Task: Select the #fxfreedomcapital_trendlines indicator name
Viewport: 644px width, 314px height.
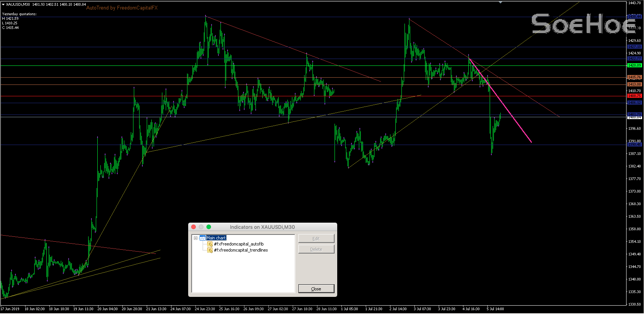Action: pos(241,250)
